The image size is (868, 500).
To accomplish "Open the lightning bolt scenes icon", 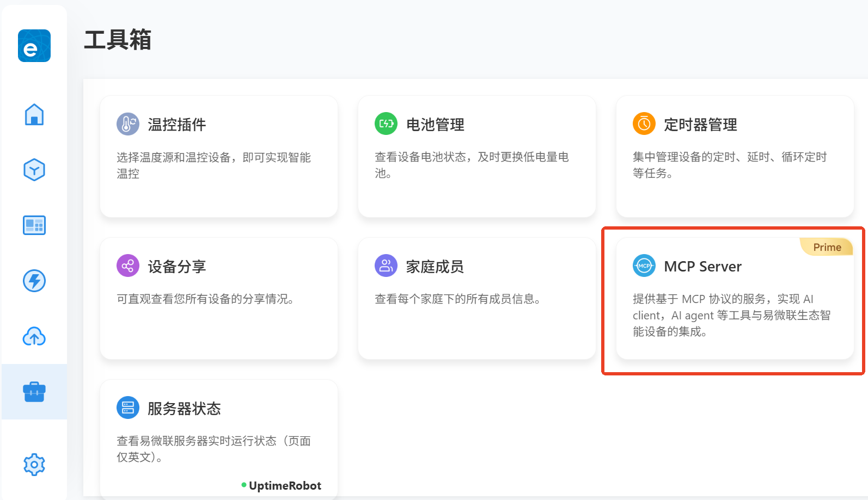I will click(34, 281).
